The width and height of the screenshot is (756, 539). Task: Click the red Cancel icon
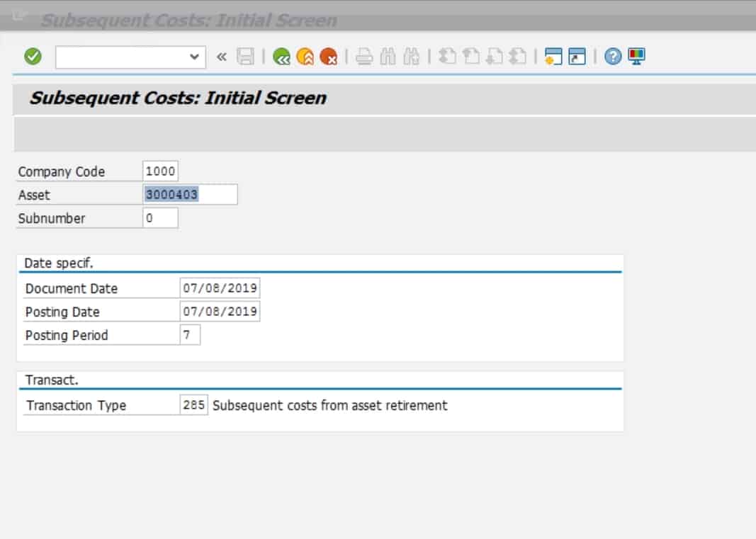tap(328, 57)
